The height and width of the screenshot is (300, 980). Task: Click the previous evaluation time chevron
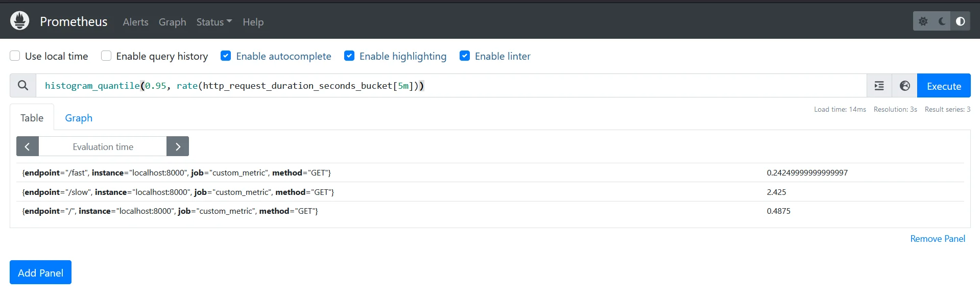(x=27, y=146)
